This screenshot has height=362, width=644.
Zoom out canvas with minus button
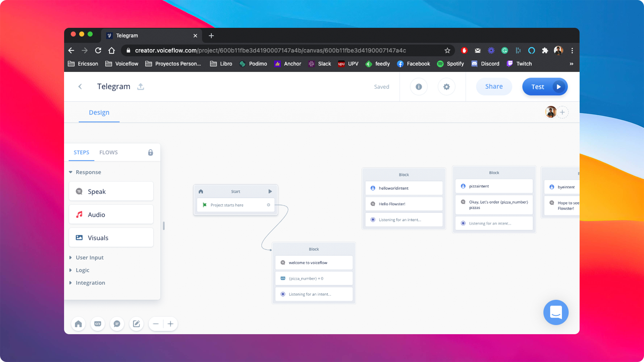(156, 324)
